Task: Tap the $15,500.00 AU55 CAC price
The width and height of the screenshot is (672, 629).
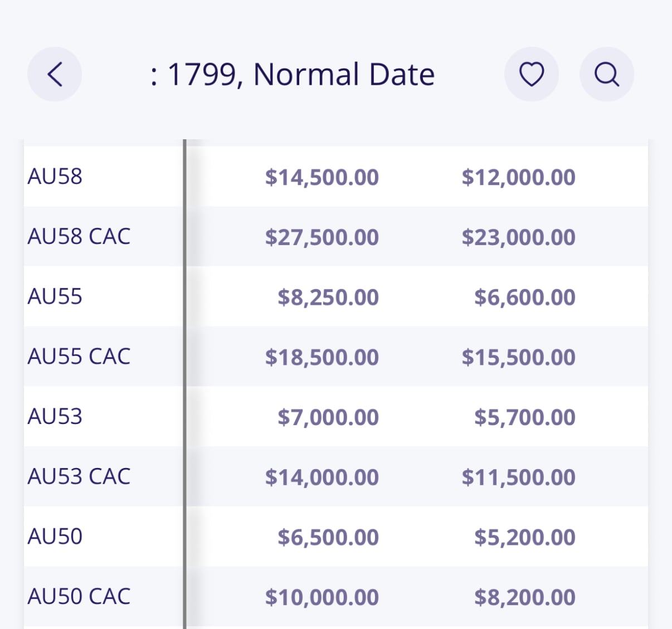Action: tap(518, 357)
